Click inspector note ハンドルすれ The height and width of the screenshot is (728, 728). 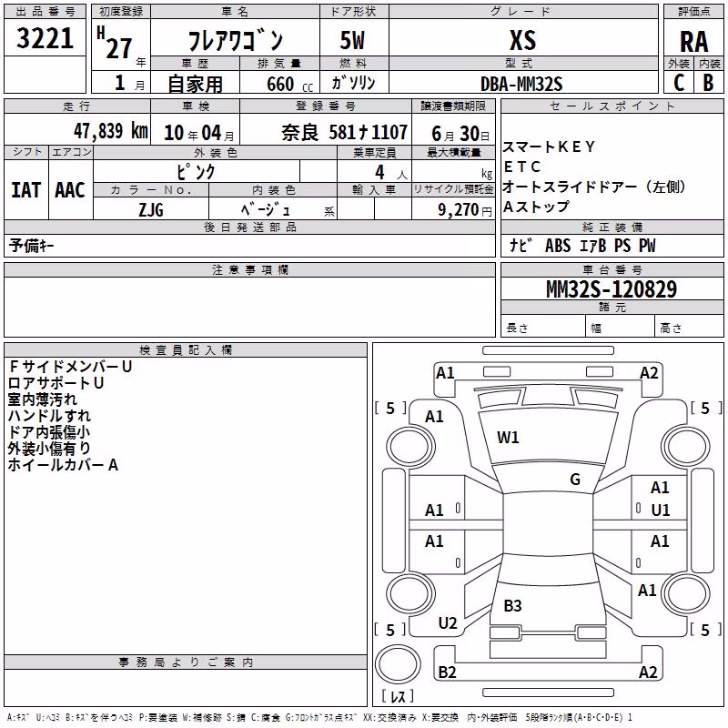(x=49, y=416)
